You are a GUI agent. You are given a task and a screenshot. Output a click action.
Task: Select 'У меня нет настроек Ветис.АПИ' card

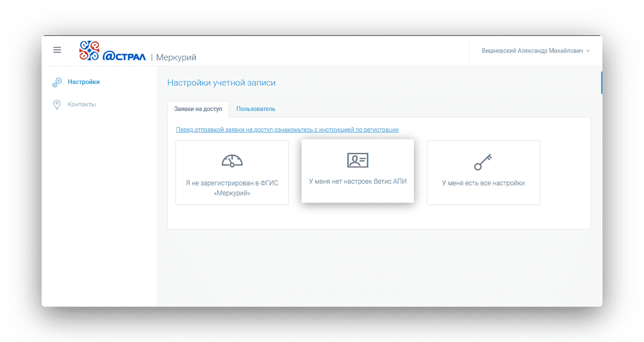point(357,172)
